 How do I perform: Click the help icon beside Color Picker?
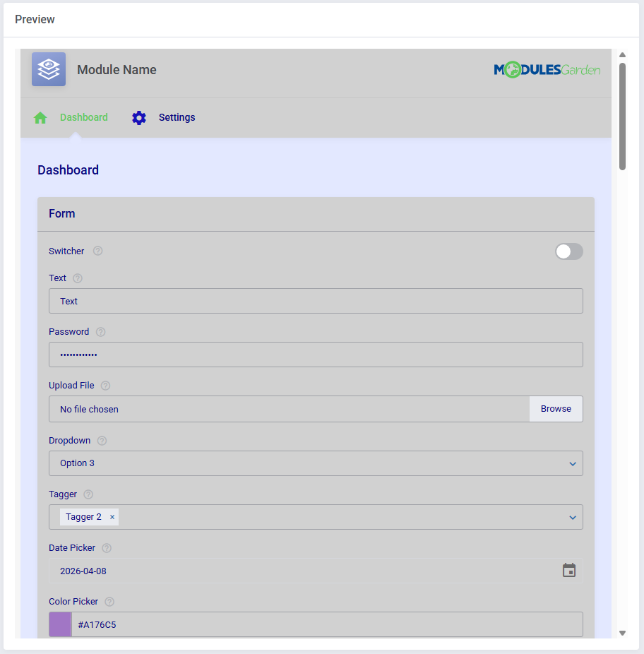109,602
